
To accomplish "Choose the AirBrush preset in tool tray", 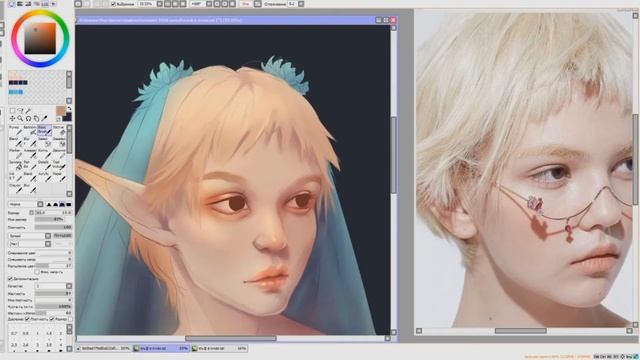I will (30, 130).
